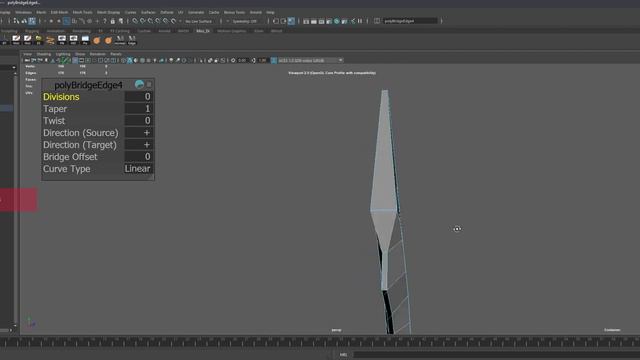Edit the Twist value field

(138, 120)
